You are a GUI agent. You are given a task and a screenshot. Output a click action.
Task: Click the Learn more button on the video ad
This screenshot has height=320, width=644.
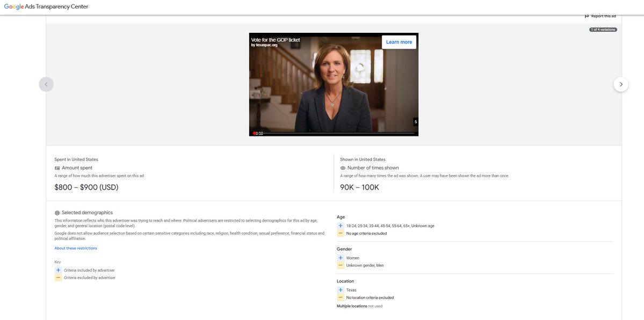pos(399,42)
